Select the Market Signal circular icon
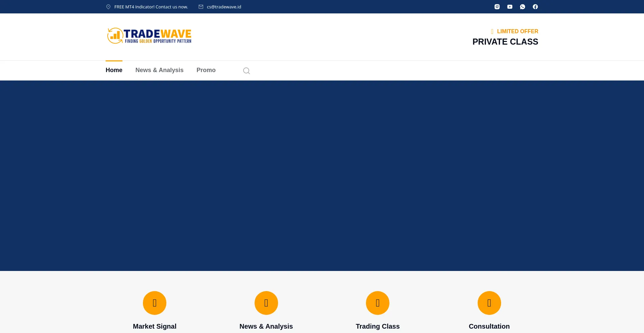Image resolution: width=644 pixels, height=333 pixels. [155, 303]
